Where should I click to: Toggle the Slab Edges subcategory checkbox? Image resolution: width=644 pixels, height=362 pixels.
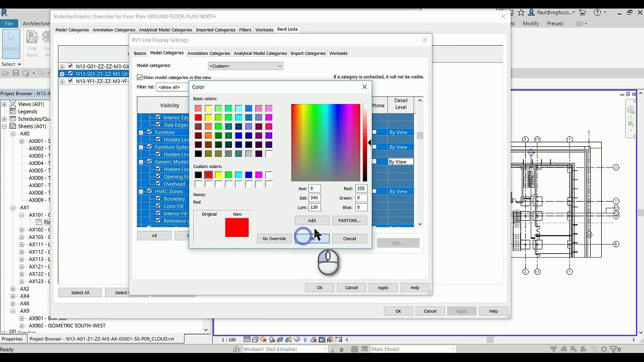coord(158,125)
